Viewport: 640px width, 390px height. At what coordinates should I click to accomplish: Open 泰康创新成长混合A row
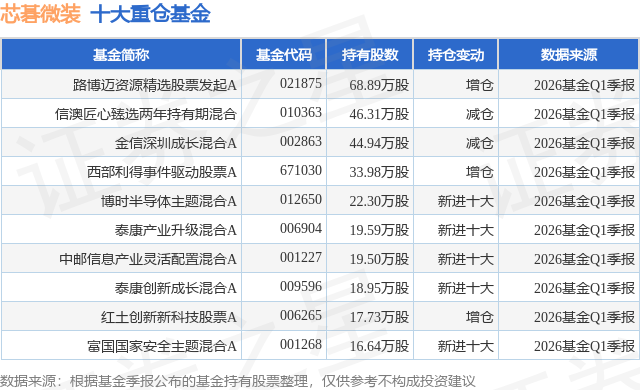176,288
